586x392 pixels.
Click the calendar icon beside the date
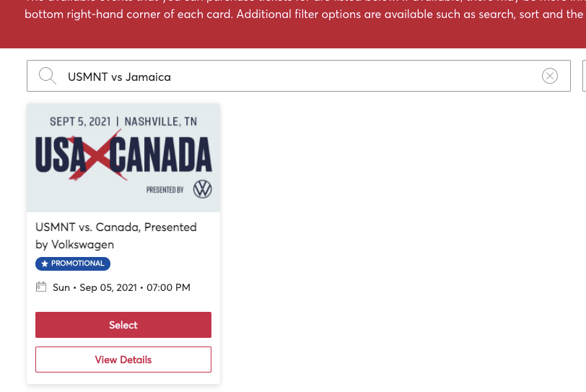[41, 287]
